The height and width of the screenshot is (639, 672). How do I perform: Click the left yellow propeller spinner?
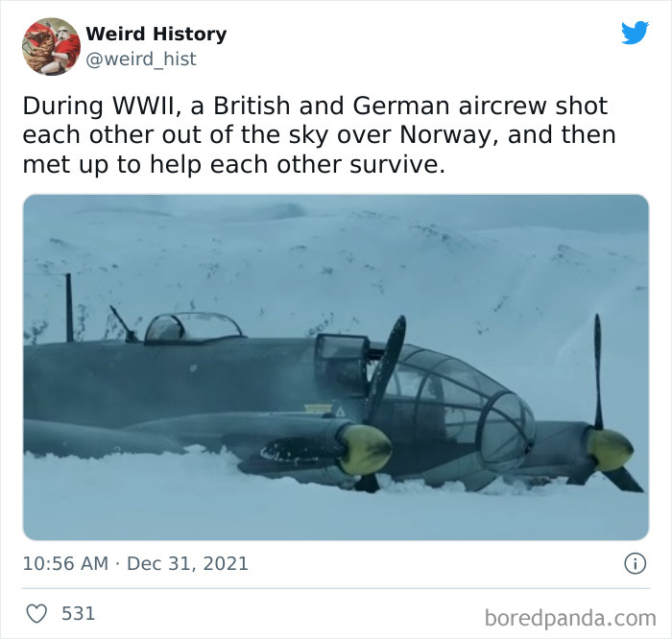(x=366, y=450)
